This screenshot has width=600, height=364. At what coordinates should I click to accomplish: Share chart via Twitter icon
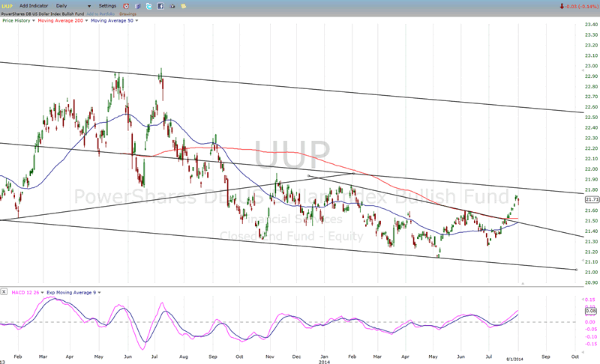pyautogui.click(x=149, y=6)
